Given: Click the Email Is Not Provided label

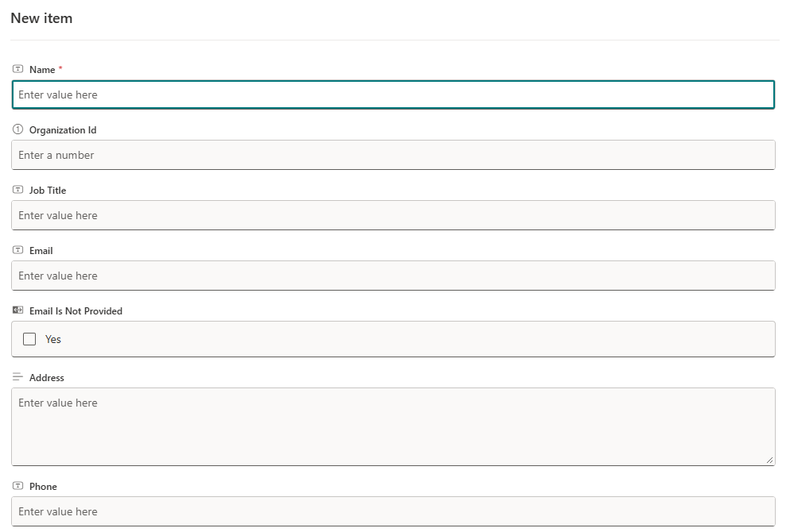Looking at the screenshot, I should [x=76, y=311].
